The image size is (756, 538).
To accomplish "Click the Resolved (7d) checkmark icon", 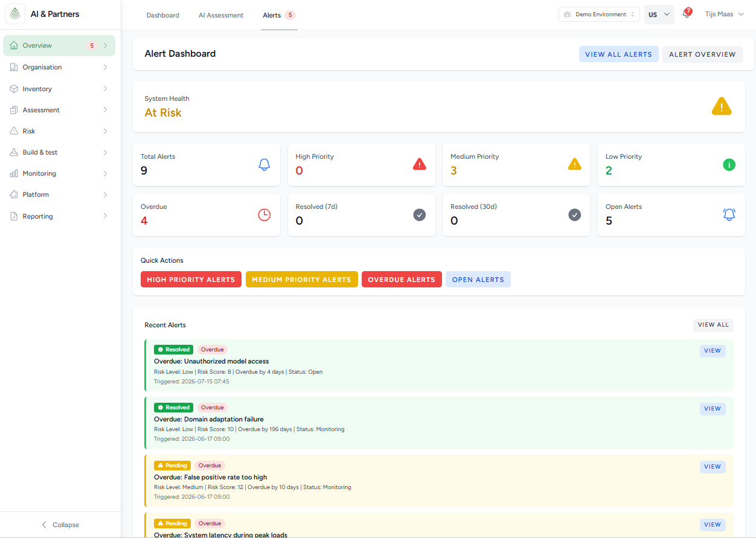I will click(420, 214).
